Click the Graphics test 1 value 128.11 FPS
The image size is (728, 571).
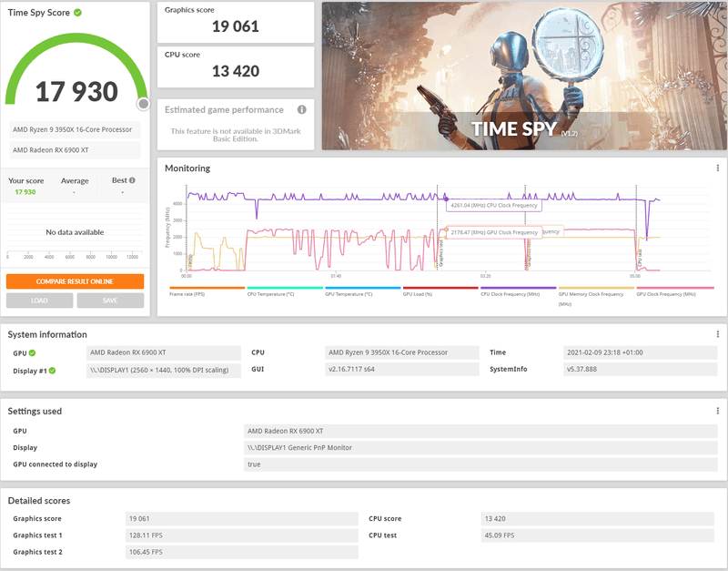[x=242, y=535]
